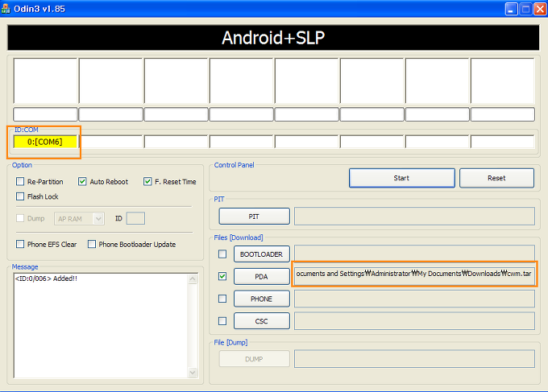Tick the BOOTLOADER file checkbox

point(222,254)
